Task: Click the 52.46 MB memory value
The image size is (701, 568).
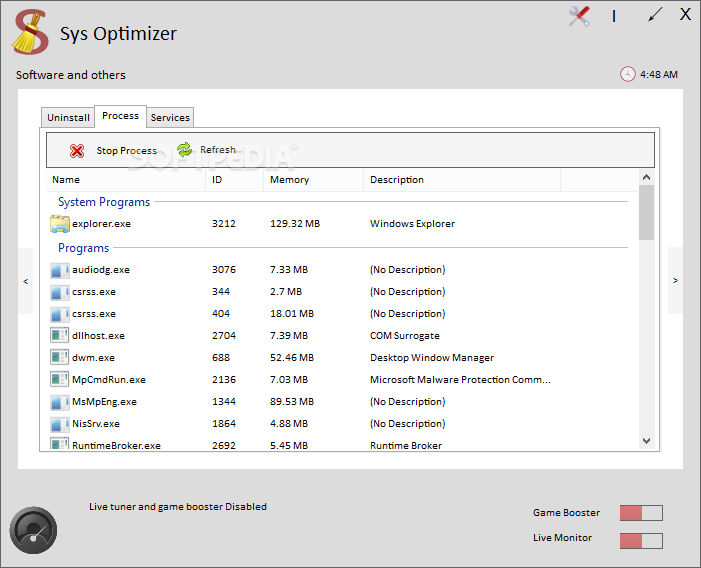Action: (x=292, y=358)
